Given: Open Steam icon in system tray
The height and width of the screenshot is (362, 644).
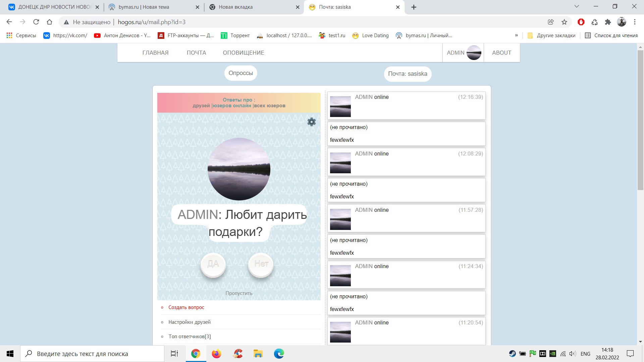Looking at the screenshot, I should tap(512, 354).
